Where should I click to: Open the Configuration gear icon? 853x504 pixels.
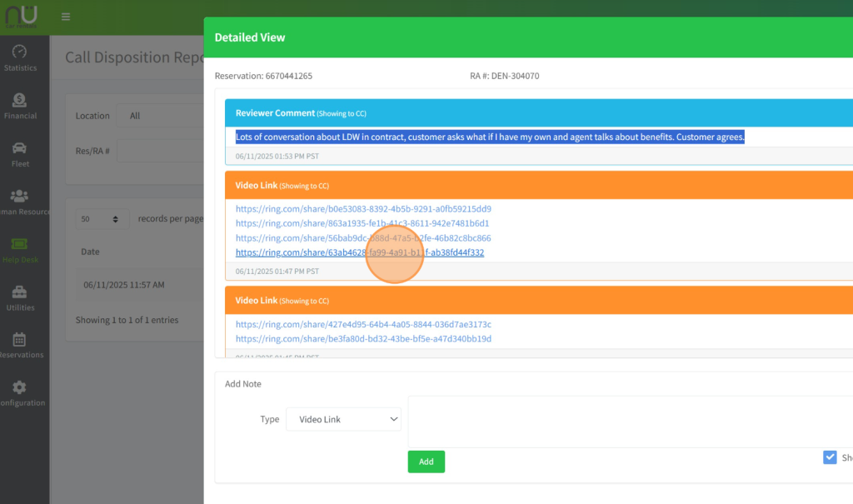tap(20, 388)
